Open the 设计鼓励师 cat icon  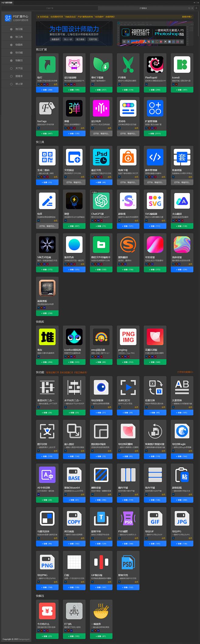click(74, 65)
